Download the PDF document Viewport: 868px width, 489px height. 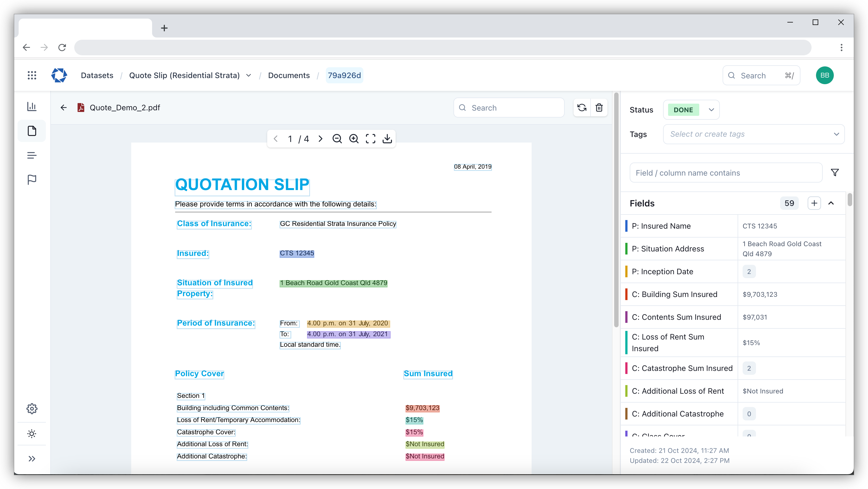point(387,139)
